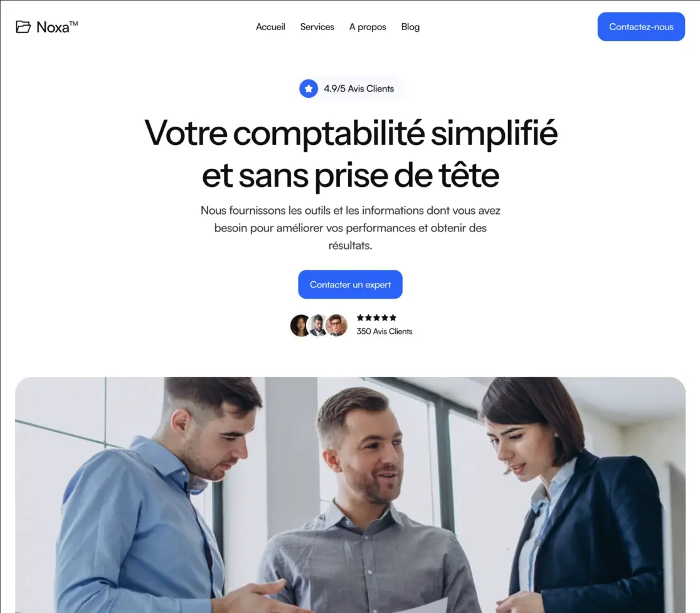Image resolution: width=700 pixels, height=613 pixels.
Task: Go to the Services menu item
Action: [317, 27]
